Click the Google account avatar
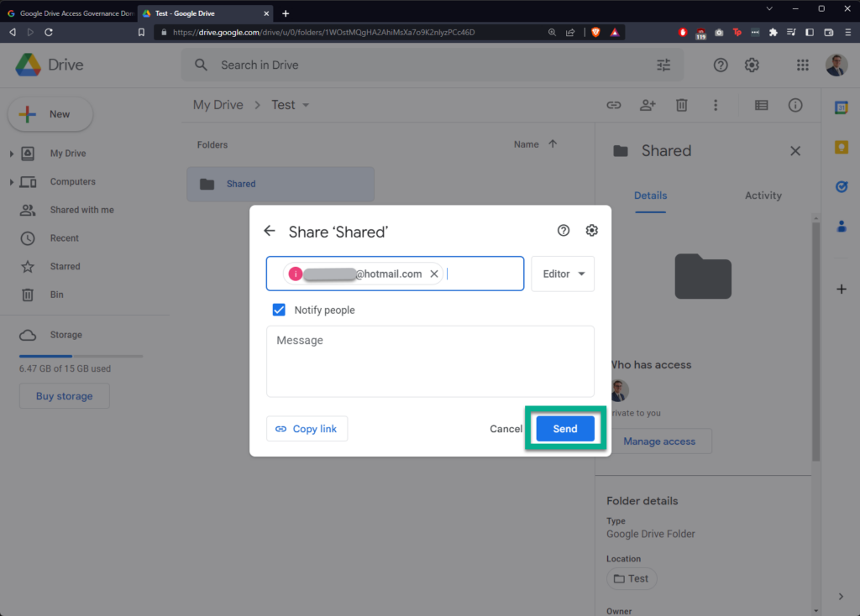Screen dimensions: 860x616 pos(836,65)
